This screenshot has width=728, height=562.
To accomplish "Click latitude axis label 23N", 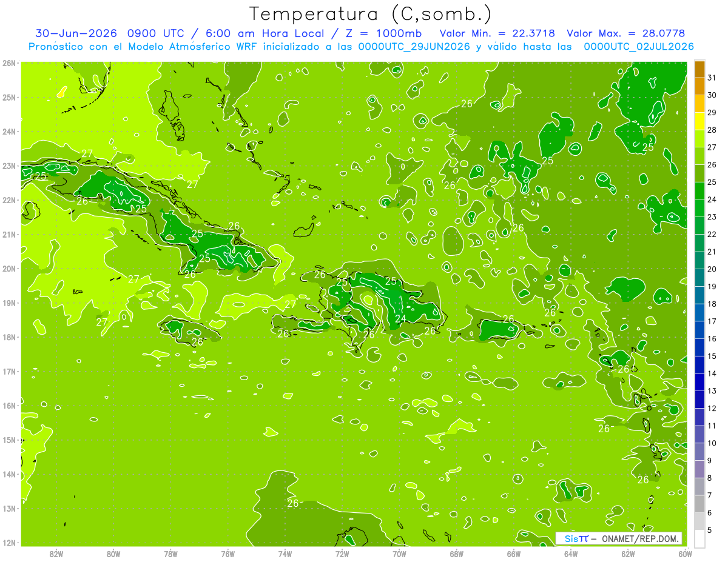I will pyautogui.click(x=9, y=166).
